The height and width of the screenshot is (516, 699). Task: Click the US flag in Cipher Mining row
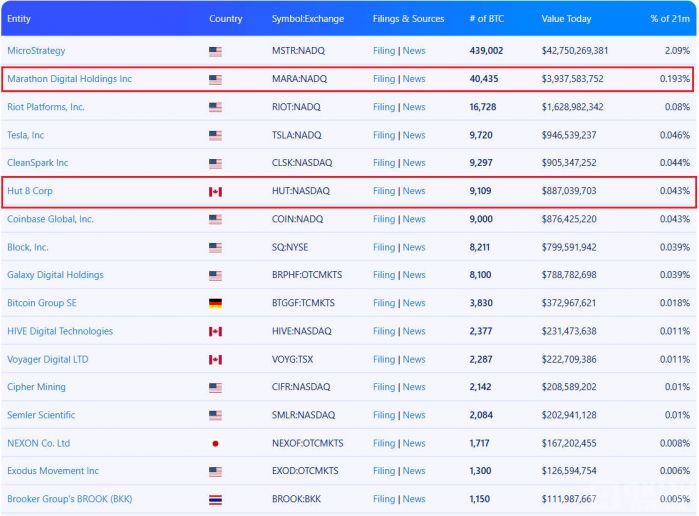tap(215, 388)
